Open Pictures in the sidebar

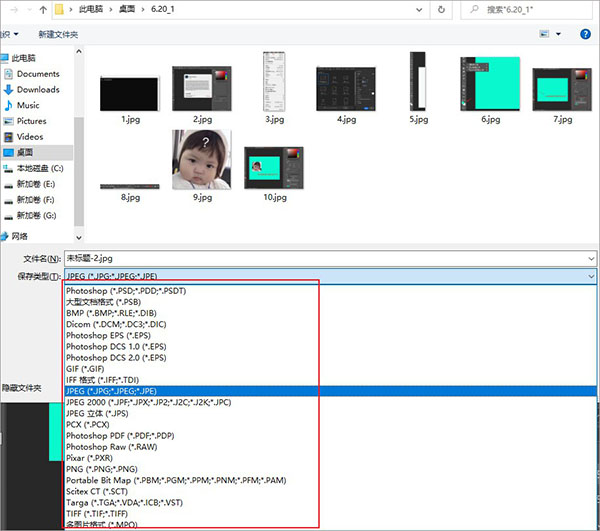tap(31, 121)
